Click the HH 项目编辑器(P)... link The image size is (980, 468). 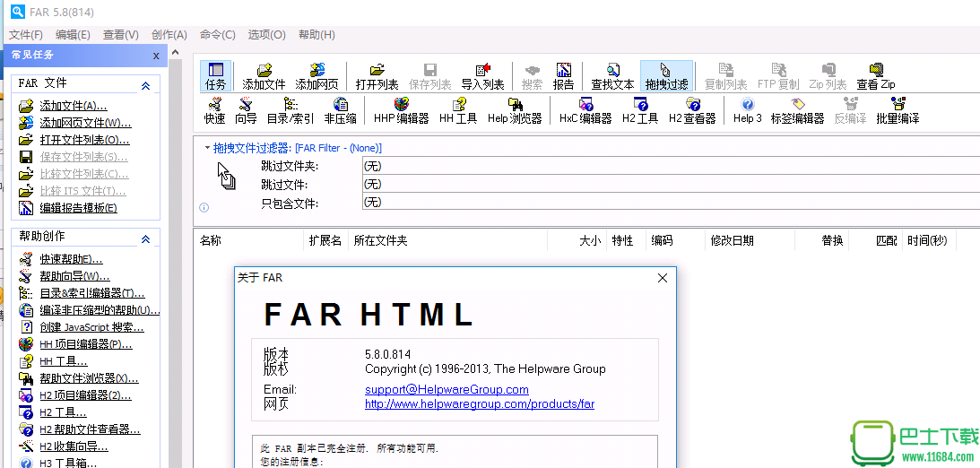click(x=86, y=343)
